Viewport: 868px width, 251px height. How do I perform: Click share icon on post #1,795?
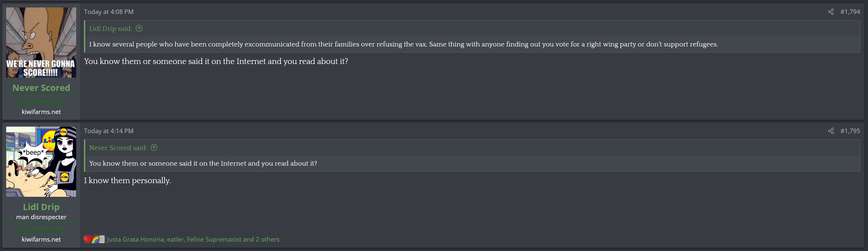tap(831, 131)
